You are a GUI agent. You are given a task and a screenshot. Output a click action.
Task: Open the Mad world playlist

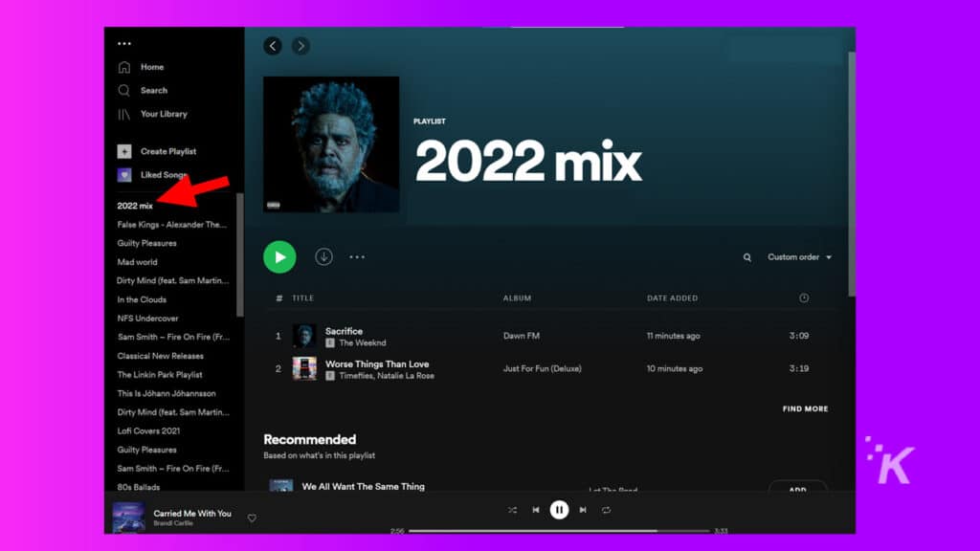[138, 262]
